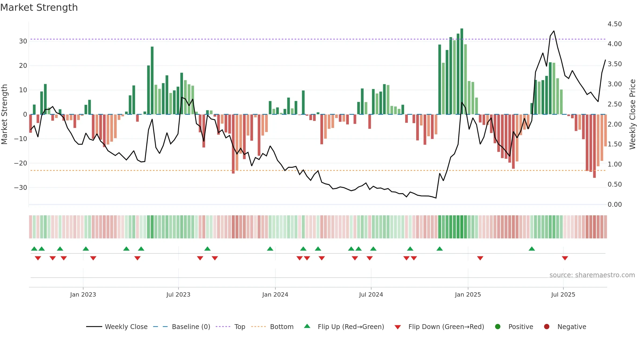
Task: Toggle the Baseline (0) legend entry
Action: (182, 327)
